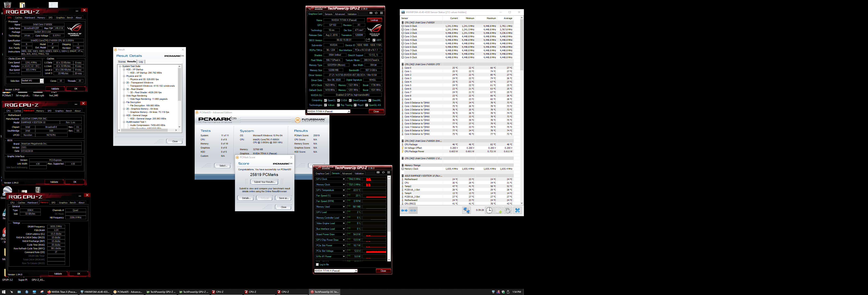Open the Board Power Draw sensor dropdown

344,234
